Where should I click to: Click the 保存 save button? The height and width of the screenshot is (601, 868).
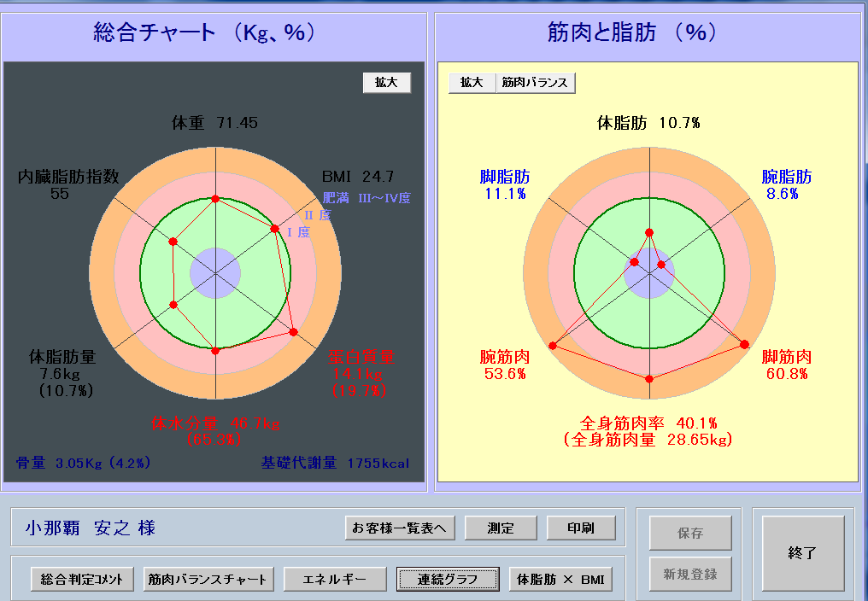(690, 533)
